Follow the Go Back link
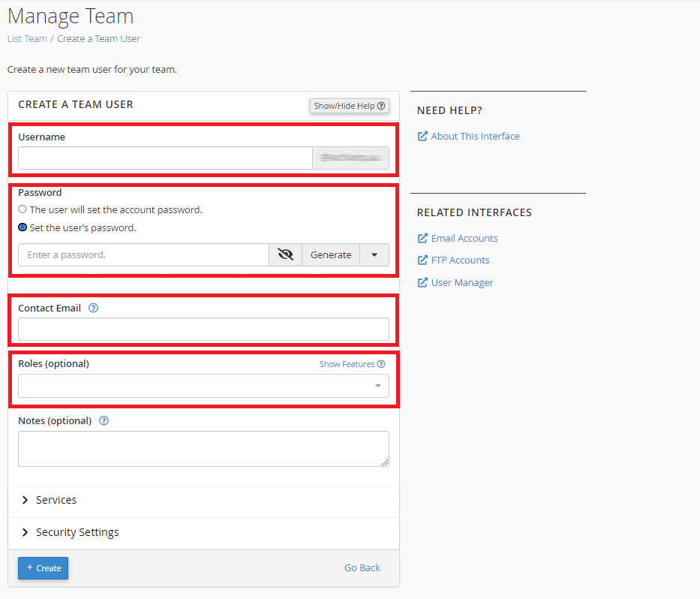The image size is (700, 599). pos(362,567)
